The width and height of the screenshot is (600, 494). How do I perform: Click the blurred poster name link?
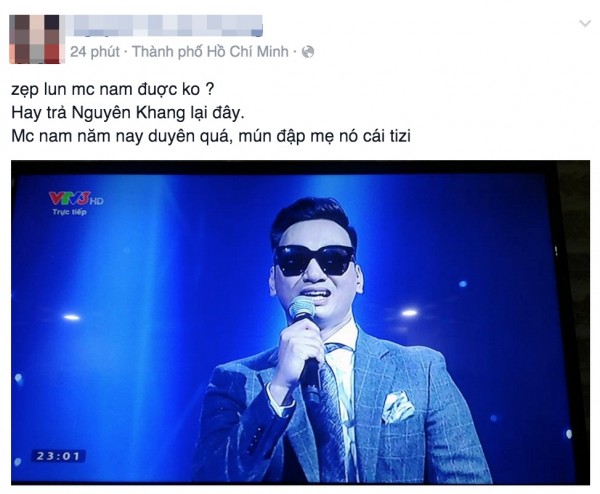[x=166, y=25]
